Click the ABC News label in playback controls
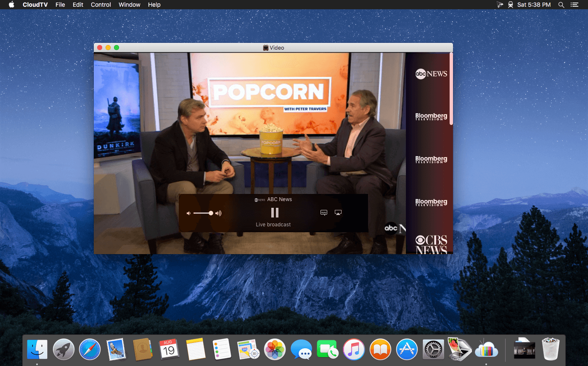This screenshot has width=588, height=366. (280, 199)
